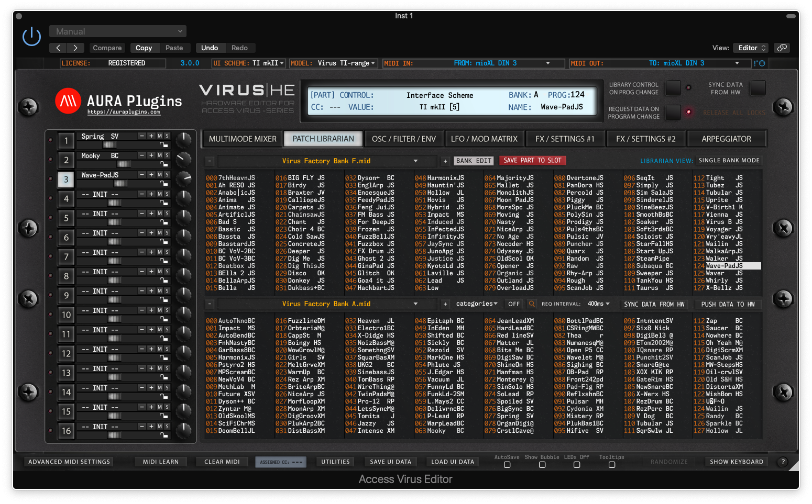Toggle lock icon on part 3 Wave-PadJS

point(164,184)
